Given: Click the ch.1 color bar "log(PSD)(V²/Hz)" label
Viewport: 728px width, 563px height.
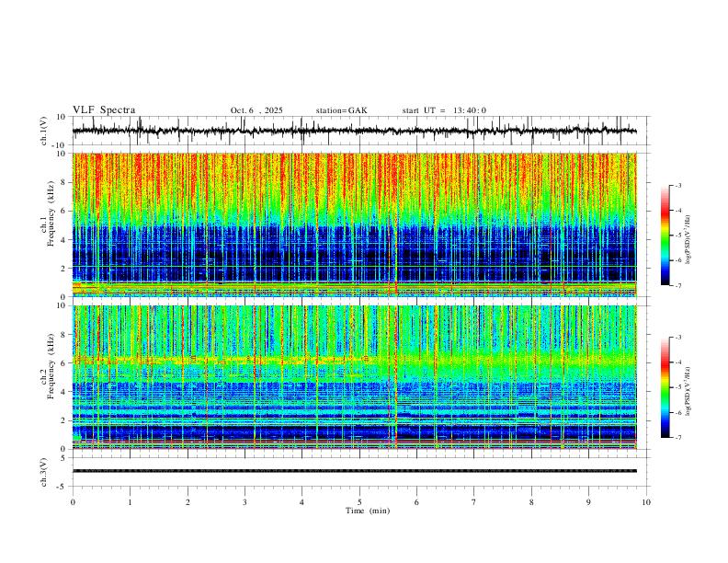Looking at the screenshot, I should [688, 240].
